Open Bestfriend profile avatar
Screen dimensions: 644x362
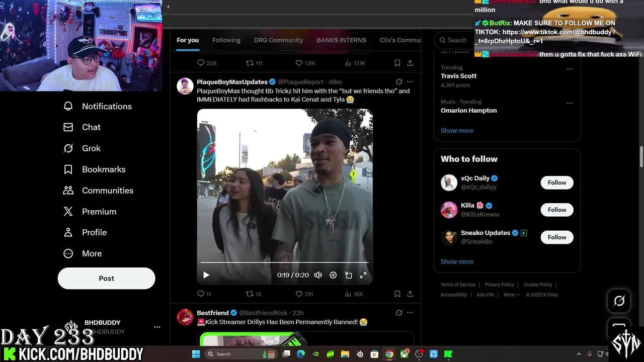[185, 317]
